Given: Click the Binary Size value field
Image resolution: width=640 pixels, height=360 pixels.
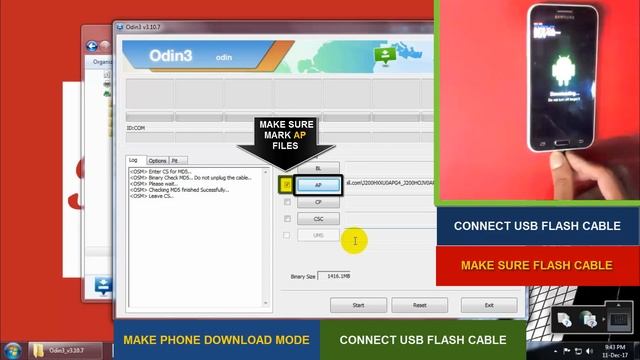Looking at the screenshot, I should coord(334,276).
